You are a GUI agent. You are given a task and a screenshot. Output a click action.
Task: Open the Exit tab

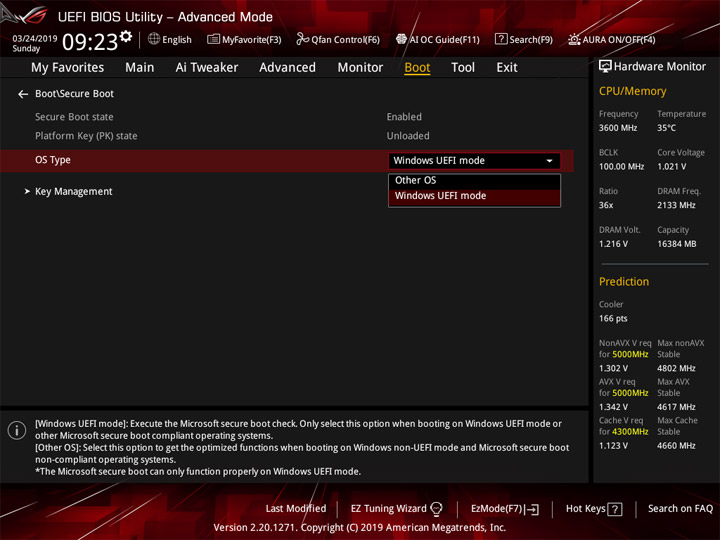(507, 68)
